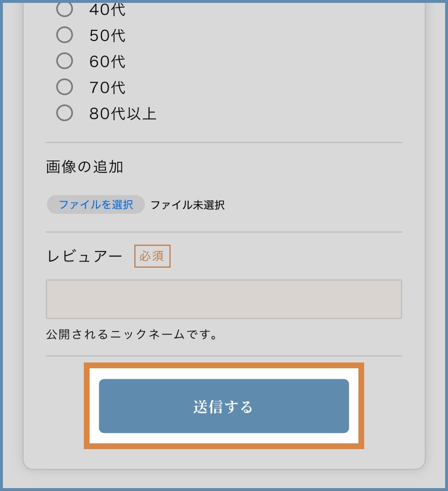The height and width of the screenshot is (491, 448).
Task: Select the 70代 radio button
Action: [x=64, y=87]
